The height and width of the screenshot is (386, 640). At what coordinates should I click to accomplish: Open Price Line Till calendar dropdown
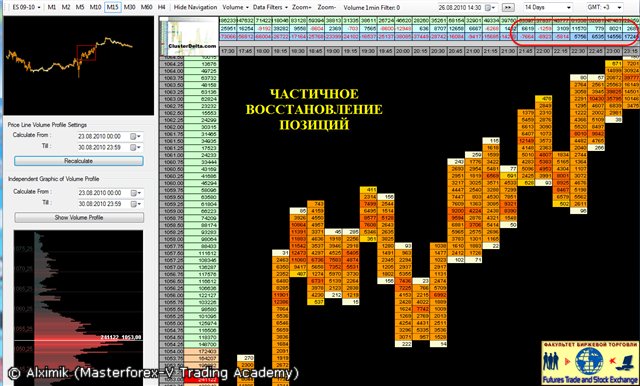136,147
